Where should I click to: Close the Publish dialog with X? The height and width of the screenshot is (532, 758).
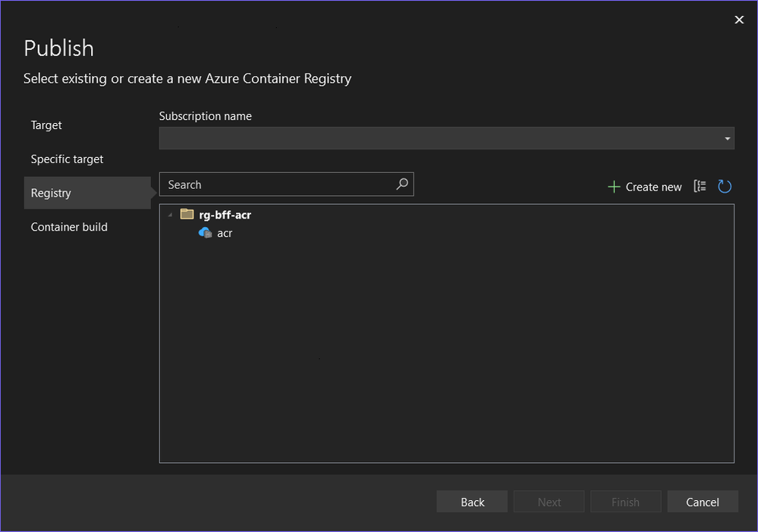point(739,19)
